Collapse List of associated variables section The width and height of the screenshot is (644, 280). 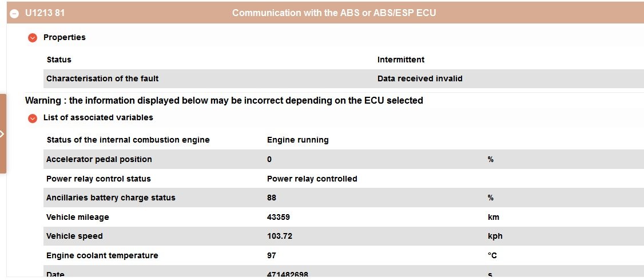point(33,119)
